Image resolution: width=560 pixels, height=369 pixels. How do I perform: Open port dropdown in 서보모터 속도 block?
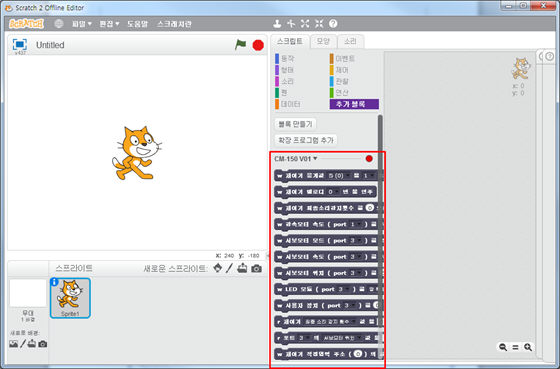(356, 257)
